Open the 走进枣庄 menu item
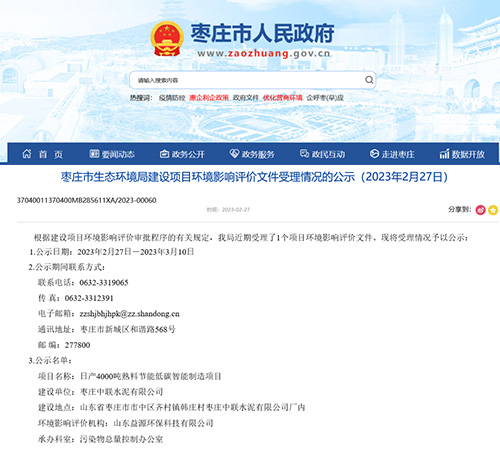This screenshot has width=500, height=454. (x=398, y=154)
